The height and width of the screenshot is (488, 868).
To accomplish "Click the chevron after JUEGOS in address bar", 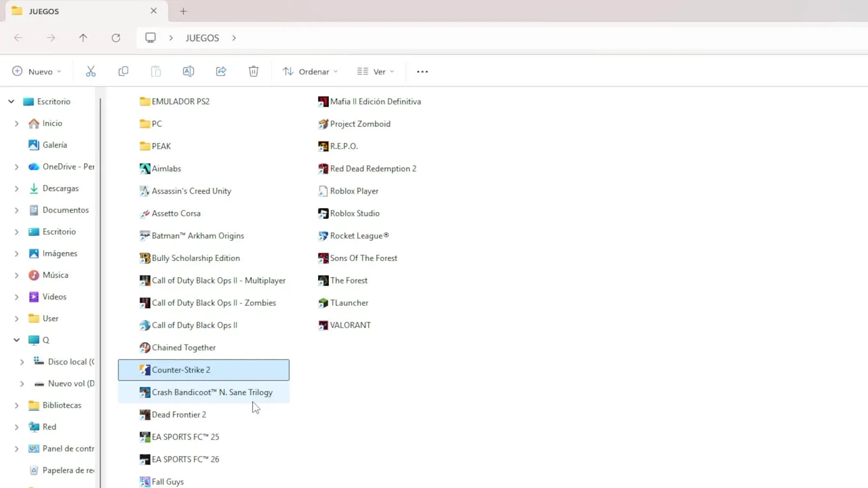I will (x=234, y=38).
